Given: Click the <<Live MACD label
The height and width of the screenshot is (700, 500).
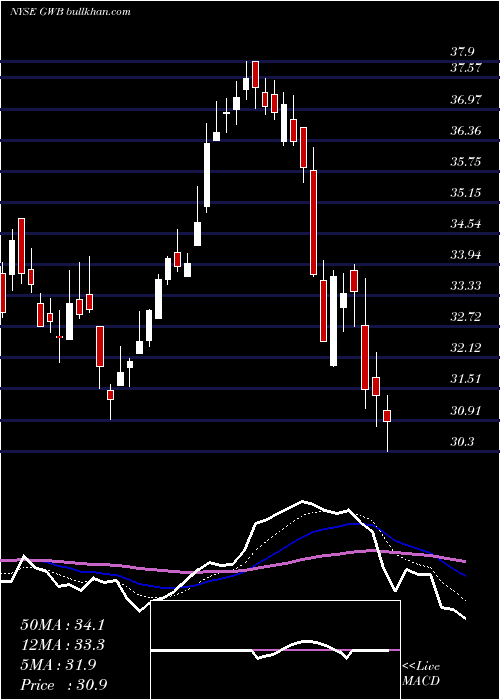Looking at the screenshot, I should 421,673.
